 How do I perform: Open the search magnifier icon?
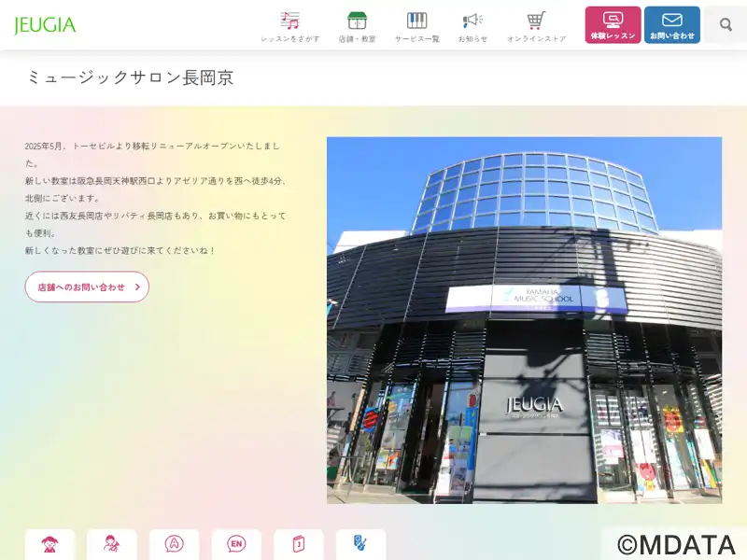[726, 25]
